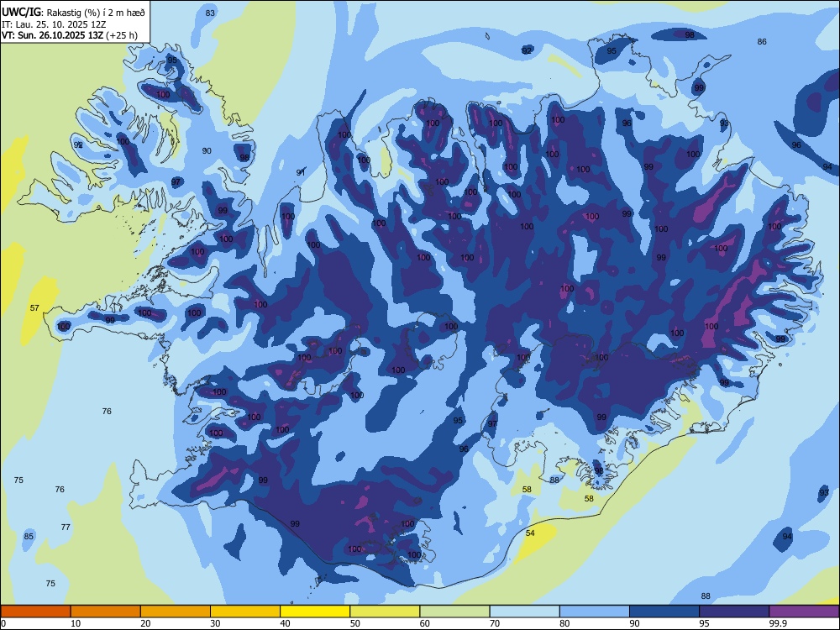The image size is (840, 630).
Task: Click the valid time 'VT: Sun. 26.10.2025 13Z'
Action: point(52,35)
